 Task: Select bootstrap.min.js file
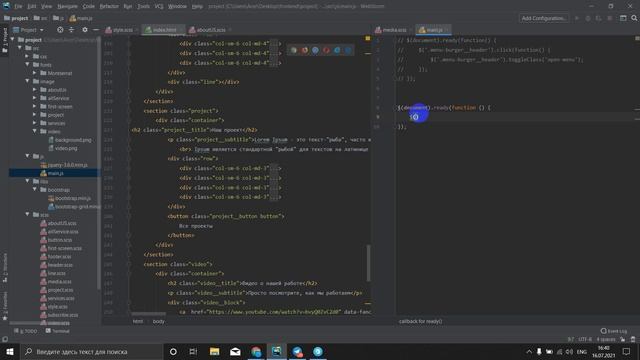(69, 198)
